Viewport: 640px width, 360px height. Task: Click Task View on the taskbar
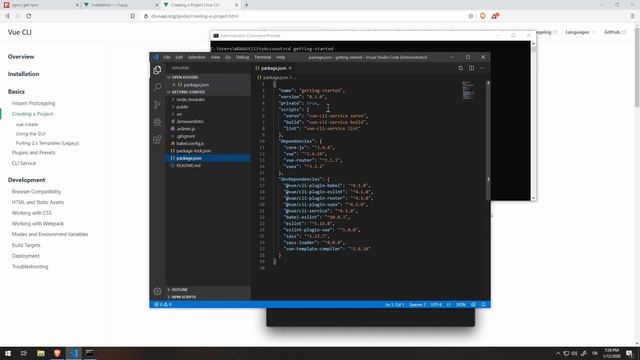click(24, 353)
